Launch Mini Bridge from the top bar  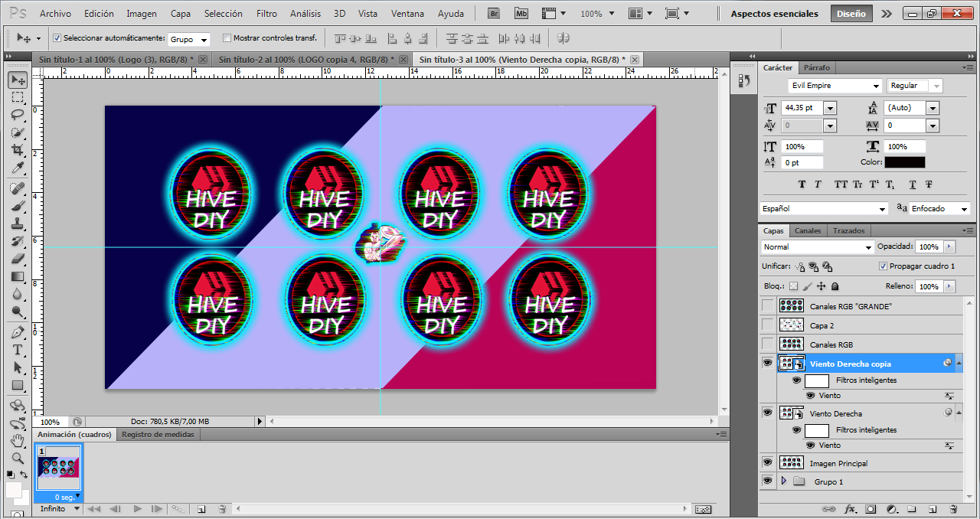tap(521, 14)
